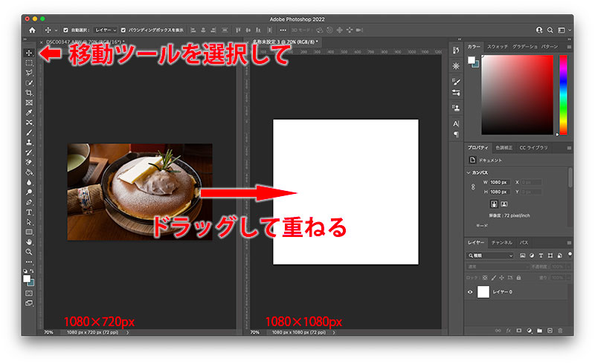Image resolution: width=595 pixels, height=364 pixels.
Task: Select the Clone Stamp tool
Action: 29,143
